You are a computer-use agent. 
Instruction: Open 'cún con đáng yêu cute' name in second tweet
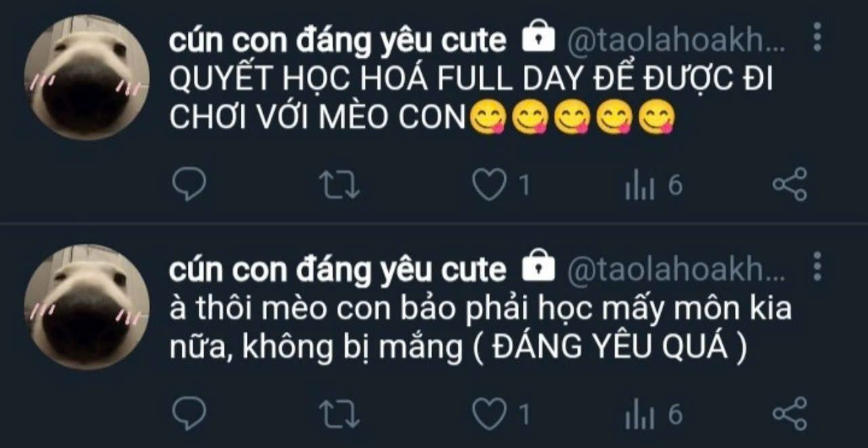pyautogui.click(x=338, y=271)
